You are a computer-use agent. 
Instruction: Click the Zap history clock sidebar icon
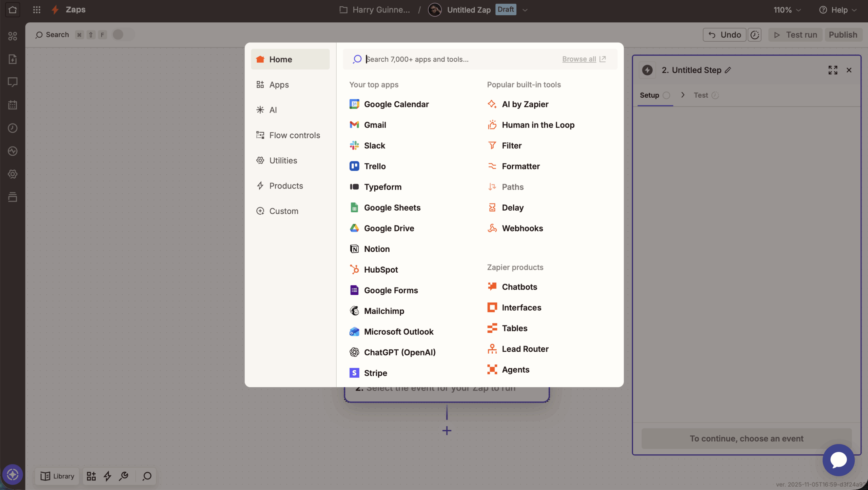click(13, 128)
